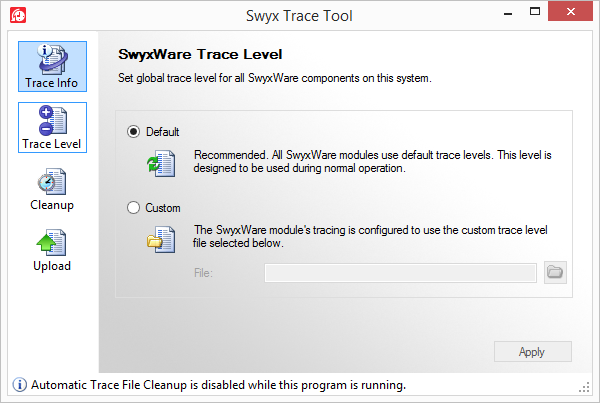Image resolution: width=600 pixels, height=403 pixels.
Task: Browse for a custom trace level file
Action: [555, 272]
